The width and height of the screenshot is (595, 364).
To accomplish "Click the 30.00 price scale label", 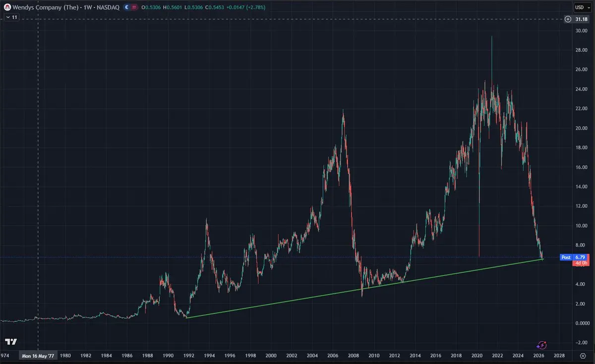I will [x=581, y=31].
